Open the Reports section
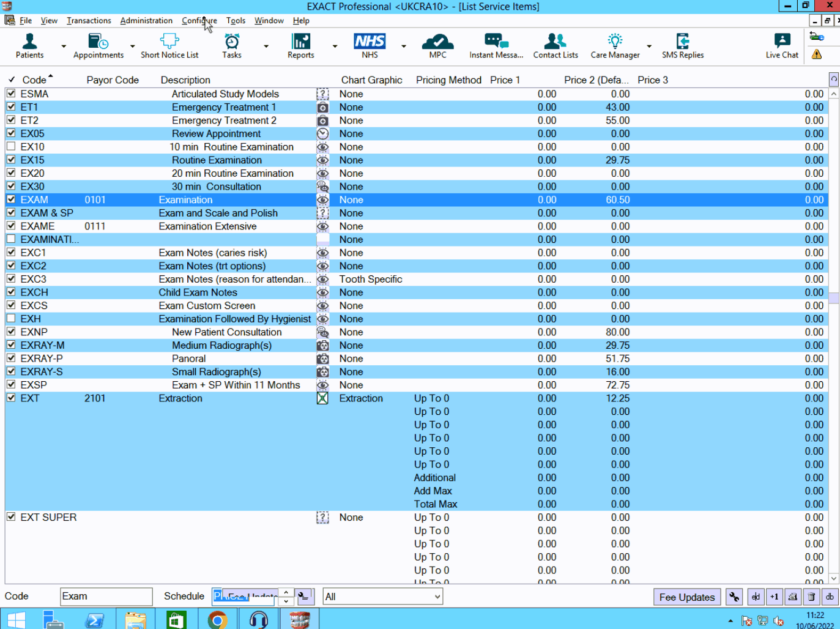Viewport: 840px width, 629px height. (300, 46)
